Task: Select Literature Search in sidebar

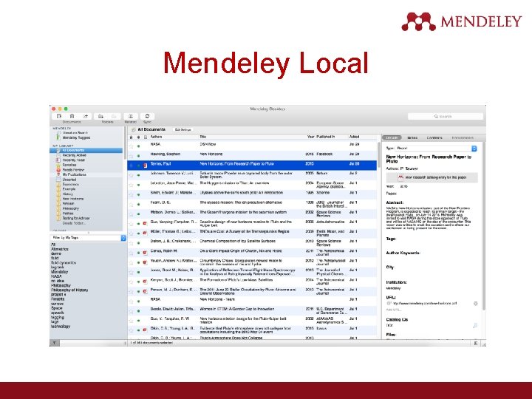Action: (75, 133)
